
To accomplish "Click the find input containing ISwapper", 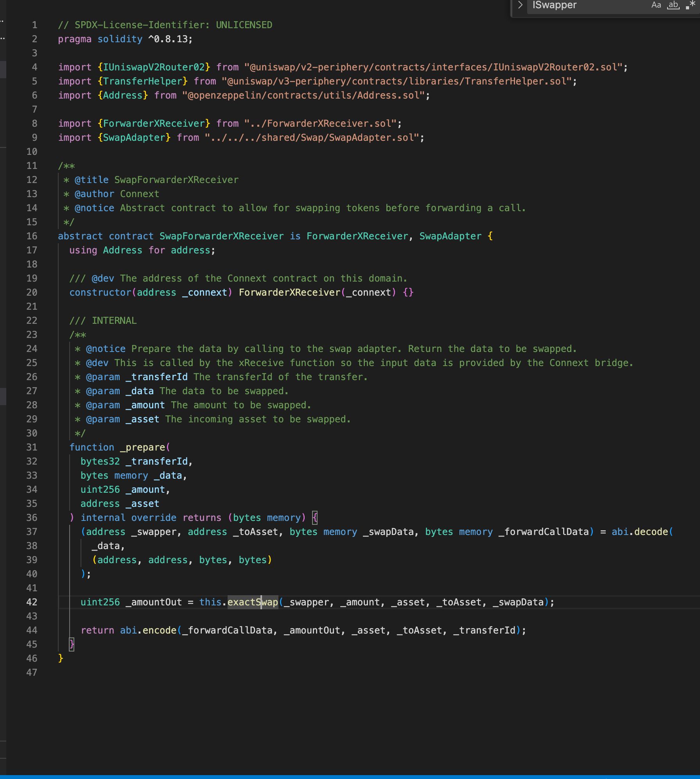I will click(x=587, y=5).
